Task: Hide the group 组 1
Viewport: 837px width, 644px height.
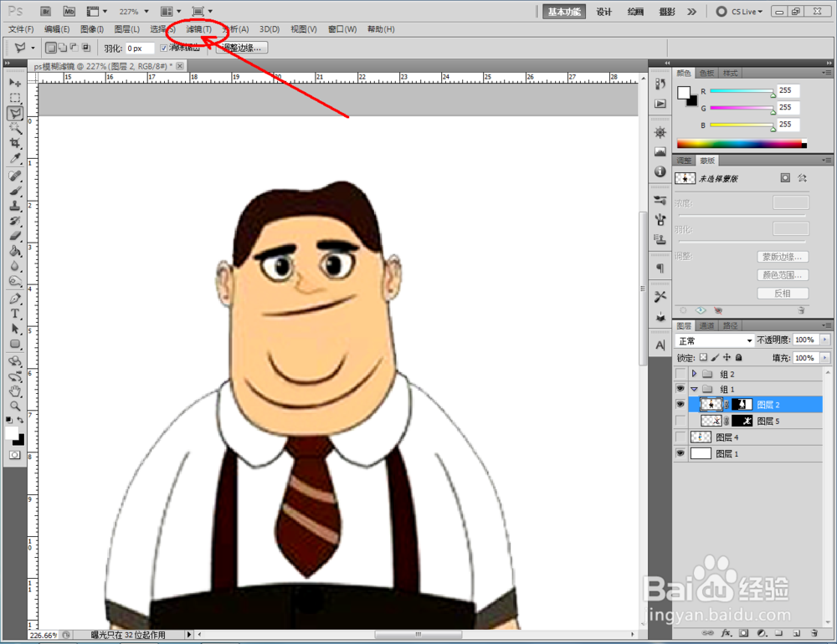Action: point(680,389)
